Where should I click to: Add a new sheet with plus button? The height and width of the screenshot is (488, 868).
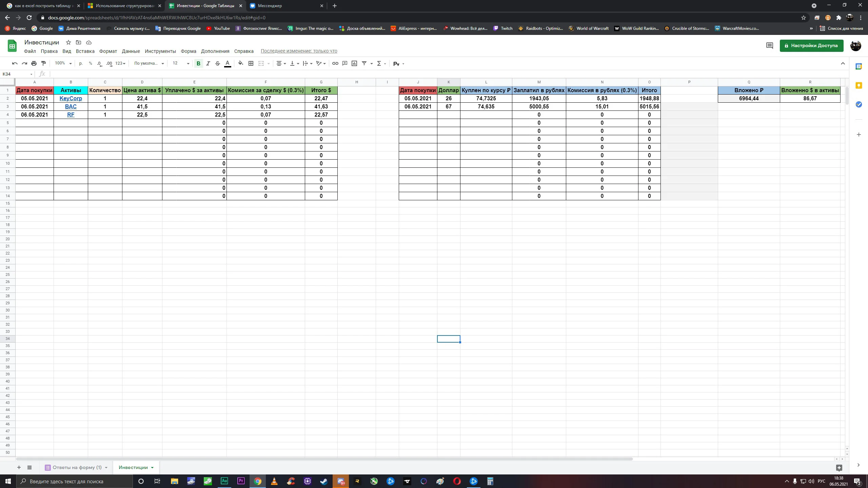19,468
